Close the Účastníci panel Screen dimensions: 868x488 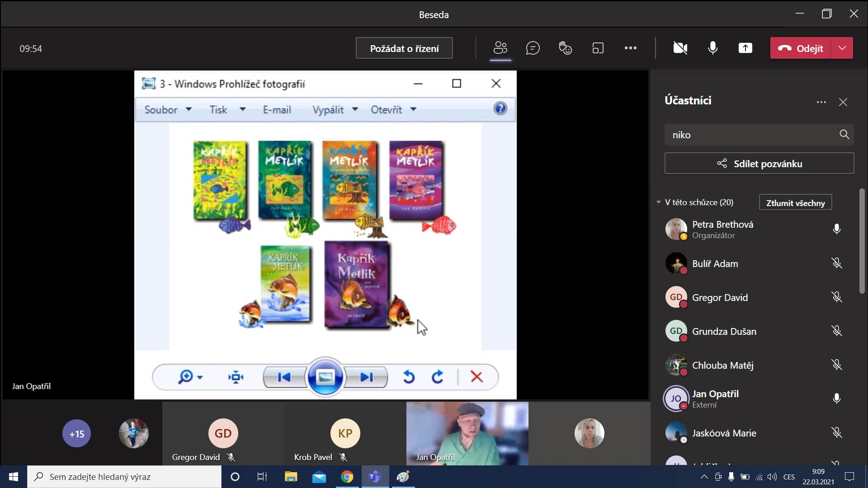(843, 102)
